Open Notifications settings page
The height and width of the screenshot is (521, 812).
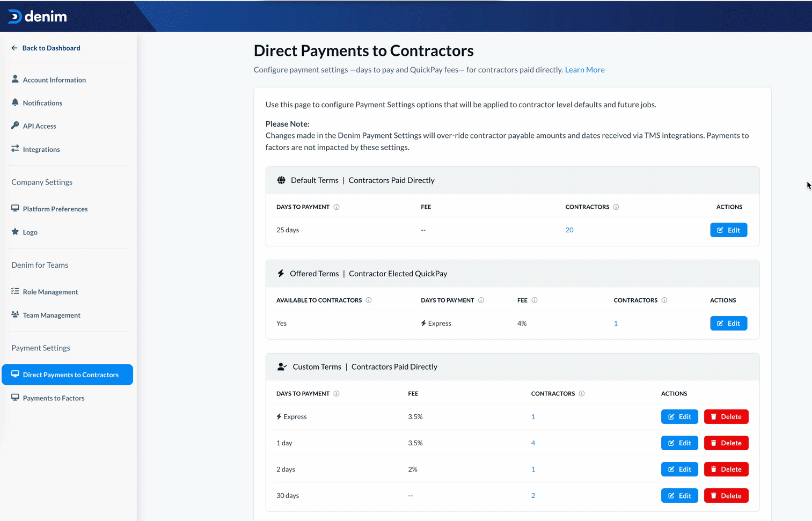pos(42,103)
